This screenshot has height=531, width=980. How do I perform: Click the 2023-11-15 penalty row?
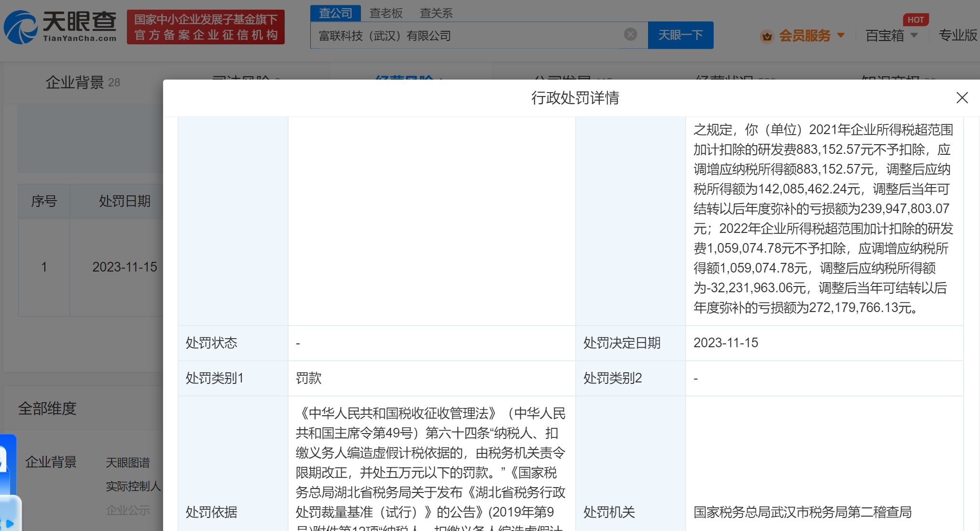[124, 267]
